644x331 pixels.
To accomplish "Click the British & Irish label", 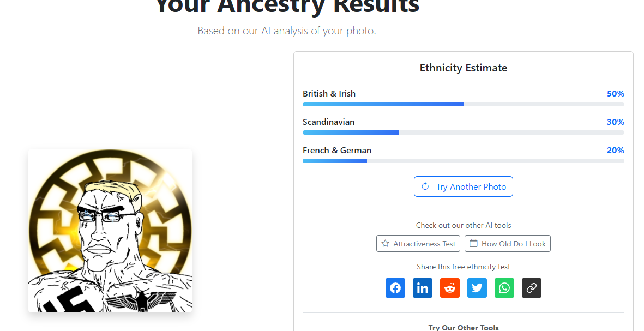I will pyautogui.click(x=329, y=94).
